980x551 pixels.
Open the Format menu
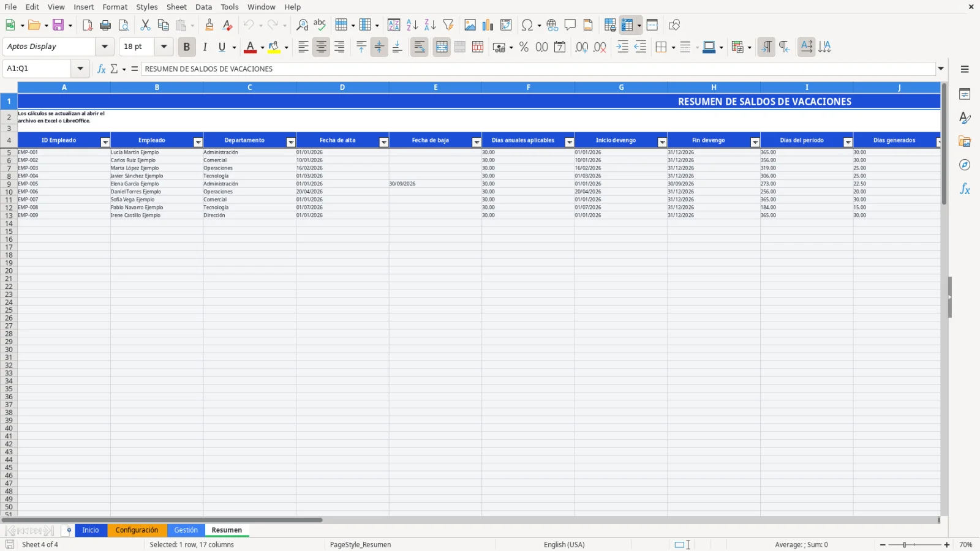tap(115, 7)
